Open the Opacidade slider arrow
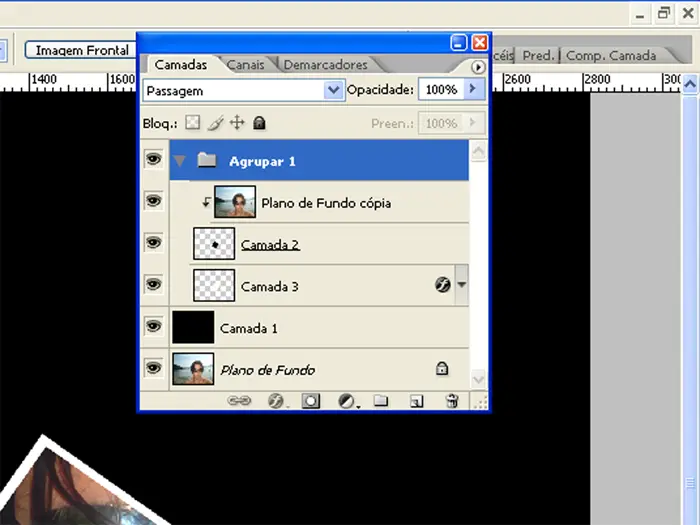700x525 pixels. (473, 89)
